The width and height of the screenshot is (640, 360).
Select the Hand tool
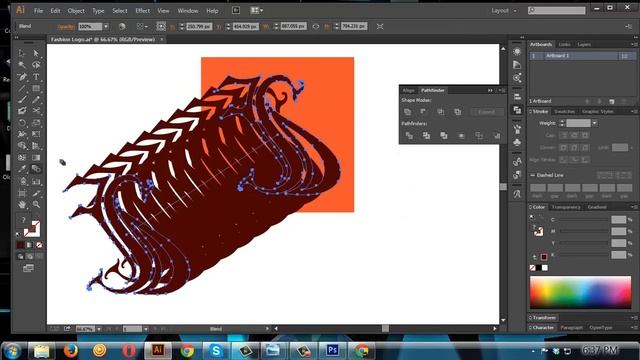pyautogui.click(x=22, y=204)
